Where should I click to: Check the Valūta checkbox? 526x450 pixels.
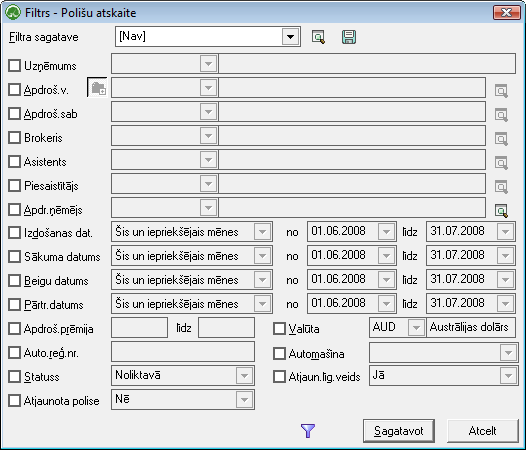[x=279, y=329]
